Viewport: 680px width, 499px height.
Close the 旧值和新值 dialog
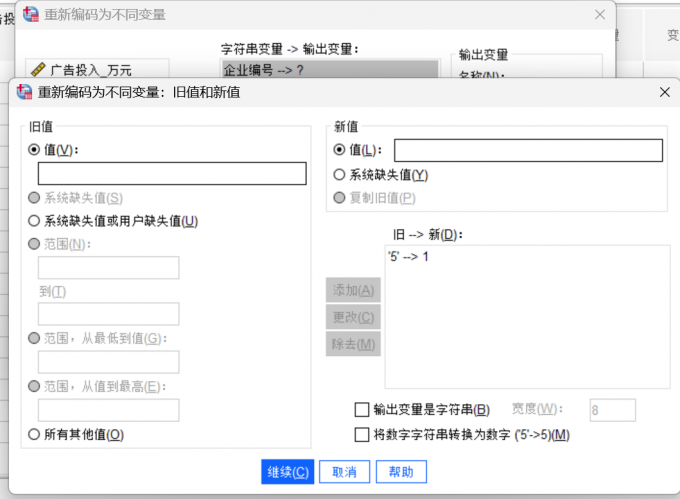664,92
